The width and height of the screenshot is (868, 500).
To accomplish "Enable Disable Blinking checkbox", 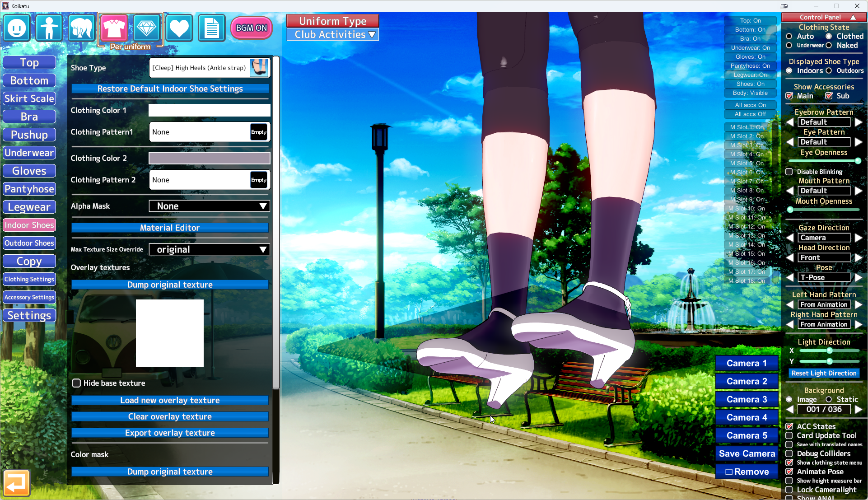I will 789,172.
